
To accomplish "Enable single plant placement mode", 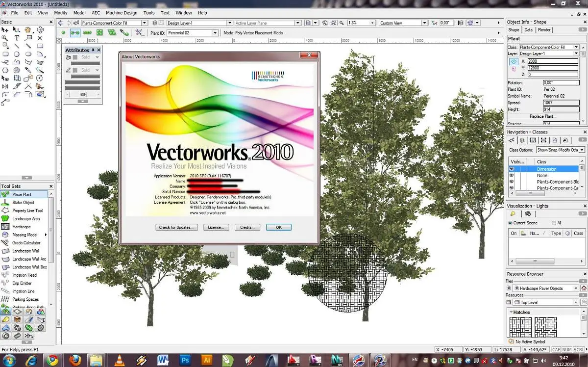I will tap(63, 33).
